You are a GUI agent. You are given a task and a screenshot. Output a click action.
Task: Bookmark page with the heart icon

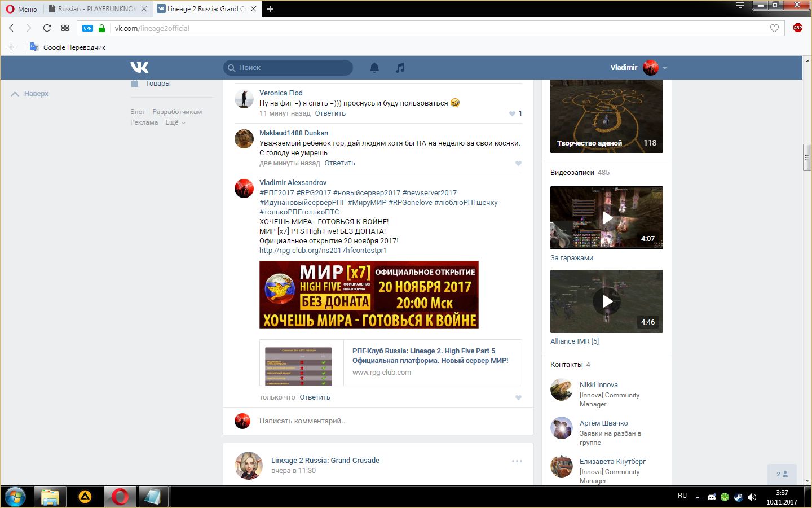774,28
